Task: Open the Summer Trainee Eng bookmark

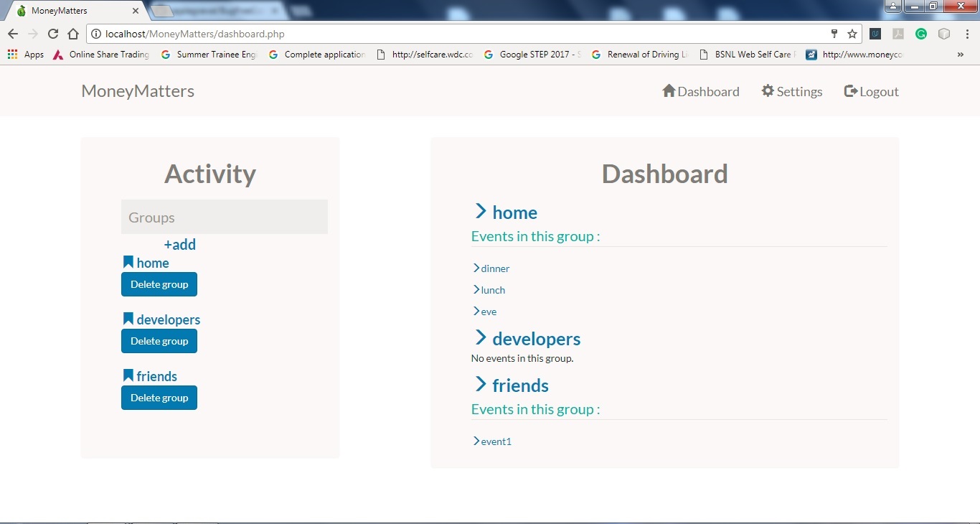Action: click(x=209, y=55)
